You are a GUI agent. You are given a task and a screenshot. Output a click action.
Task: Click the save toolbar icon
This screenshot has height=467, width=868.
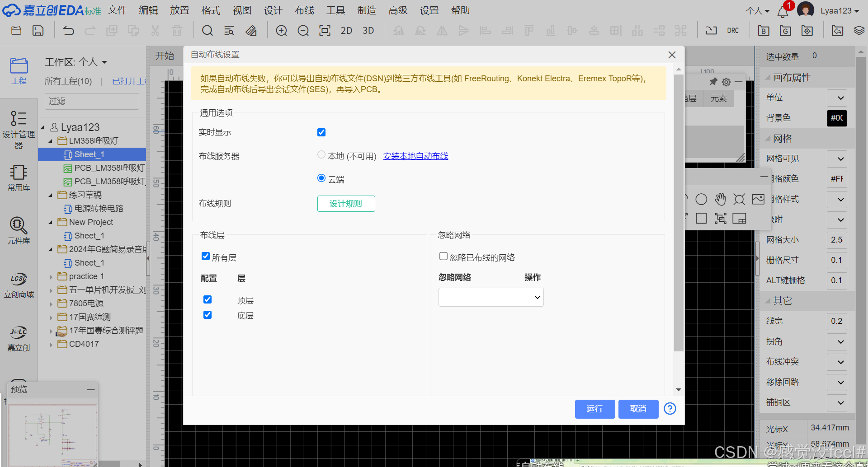(x=38, y=31)
